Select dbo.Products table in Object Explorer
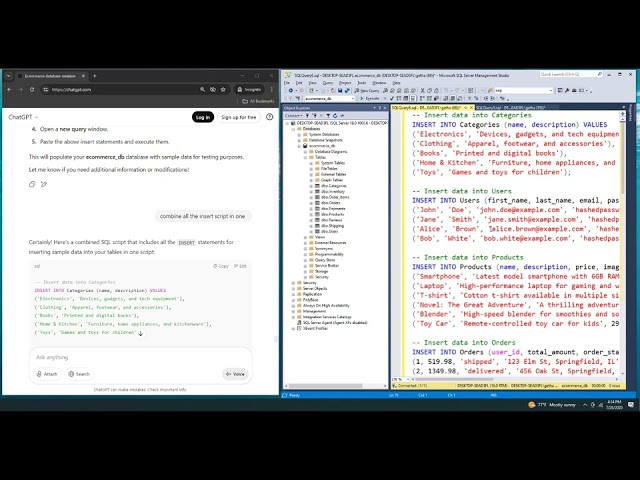The image size is (640, 480). click(332, 214)
